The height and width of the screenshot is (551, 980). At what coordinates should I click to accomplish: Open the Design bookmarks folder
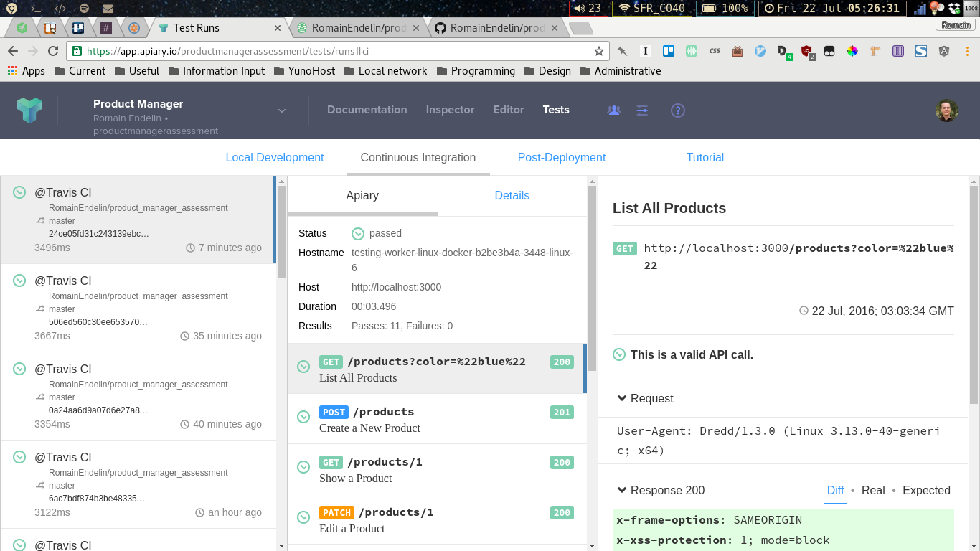[547, 71]
